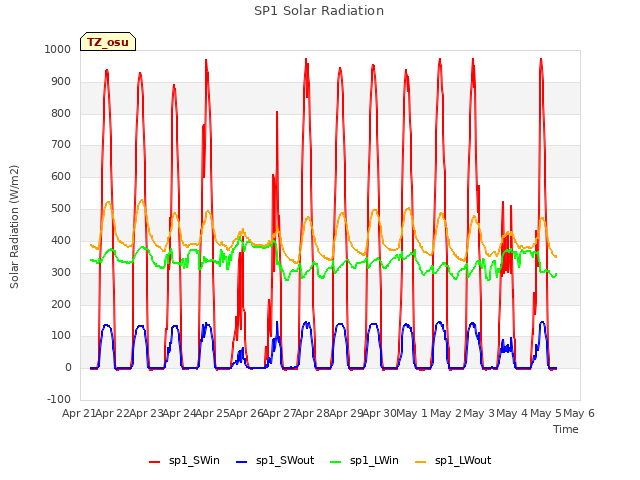Click the Time axis label
This screenshot has height=480, width=640.
pos(566,429)
